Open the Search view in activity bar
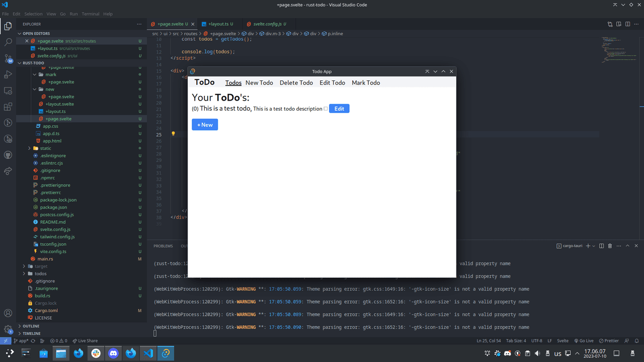The height and width of the screenshot is (362, 644). click(8, 42)
